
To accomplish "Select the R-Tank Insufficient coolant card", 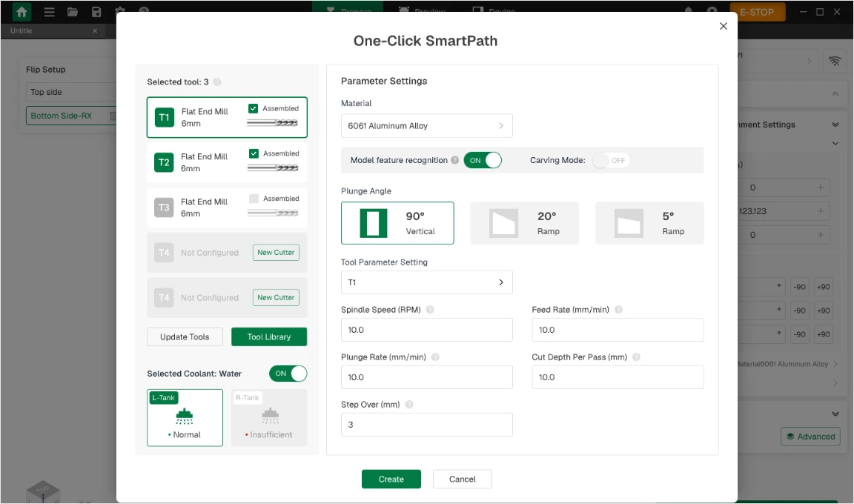I will pos(269,417).
